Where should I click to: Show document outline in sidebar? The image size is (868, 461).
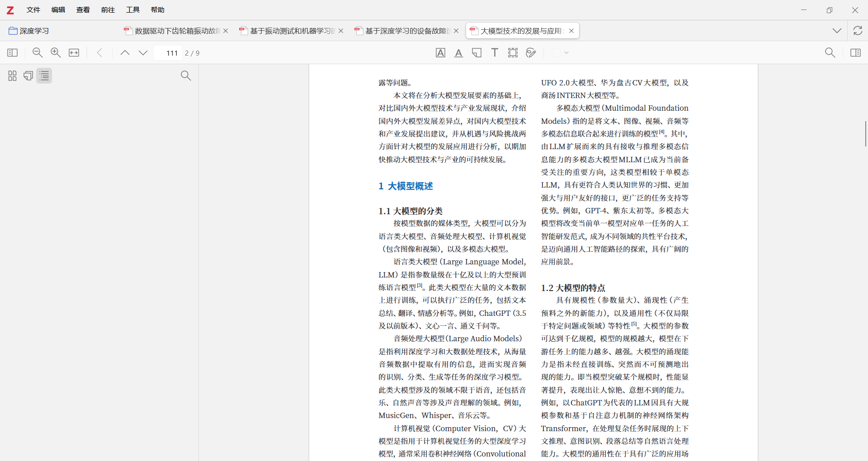(x=44, y=76)
